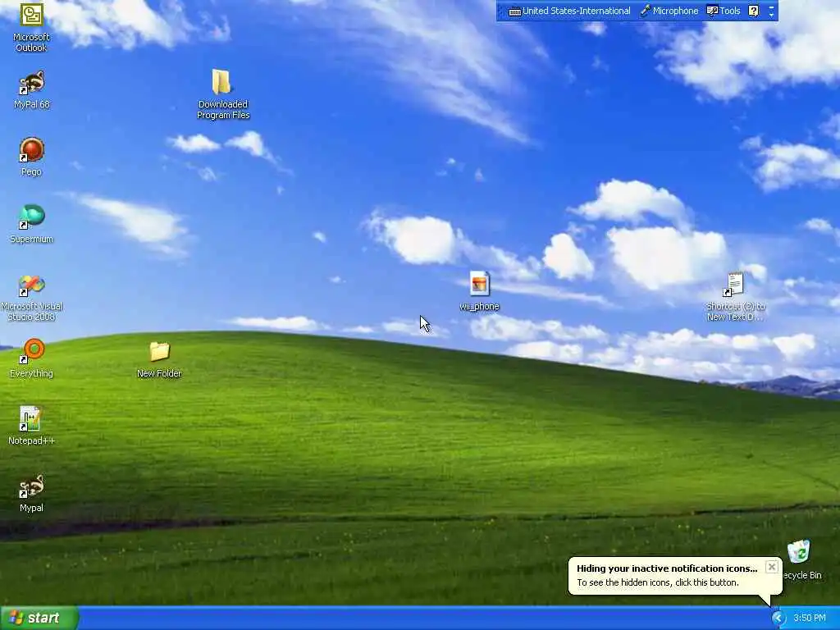The height and width of the screenshot is (630, 840).
Task: Toggle the language bar Microphone button
Action: click(669, 11)
